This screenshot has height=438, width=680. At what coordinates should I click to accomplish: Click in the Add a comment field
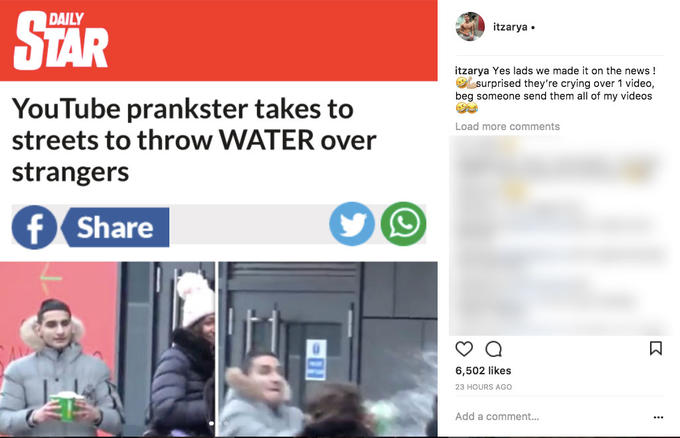(551, 417)
